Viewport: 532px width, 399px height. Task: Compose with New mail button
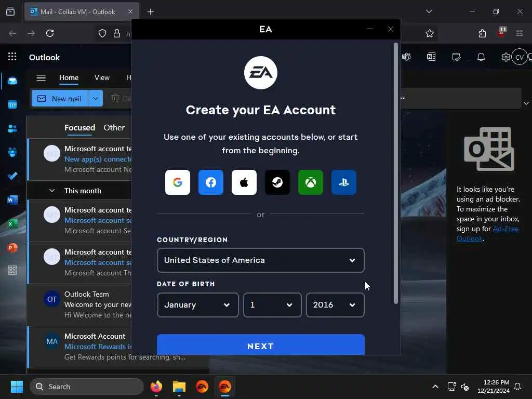click(x=60, y=98)
